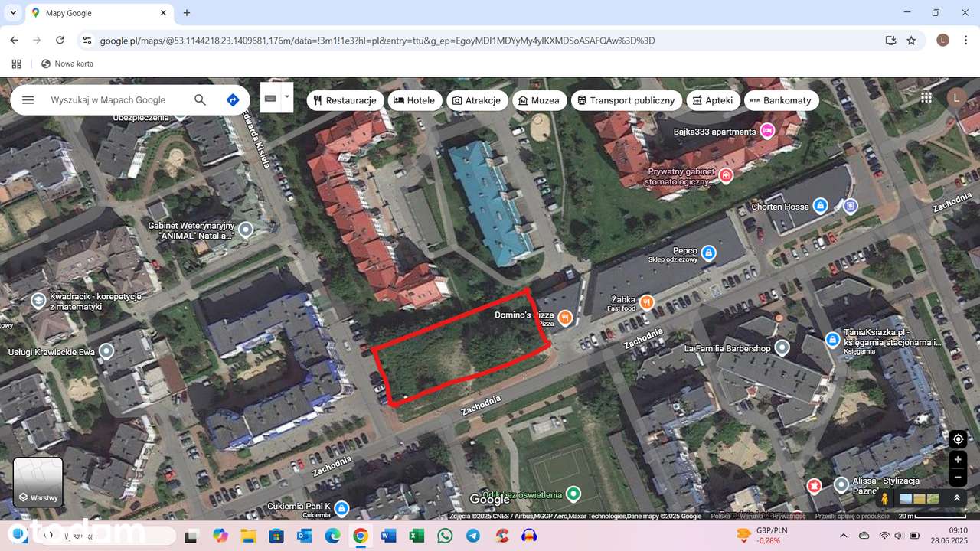Viewport: 980px width, 551px height.
Task: Click the Domino's Pizza map pin
Action: 565,318
